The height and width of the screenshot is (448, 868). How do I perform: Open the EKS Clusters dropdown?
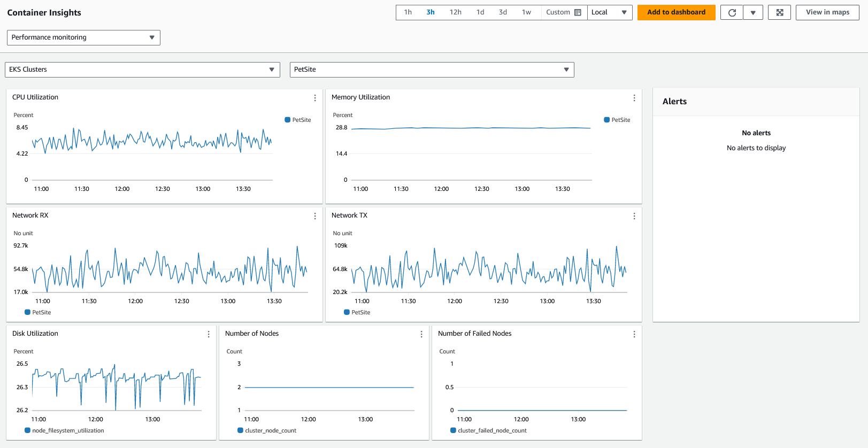pos(142,69)
